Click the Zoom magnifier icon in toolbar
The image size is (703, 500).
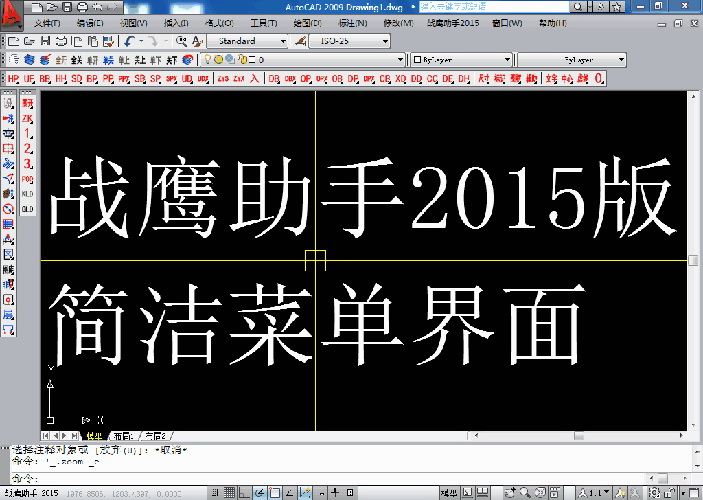coord(181,41)
